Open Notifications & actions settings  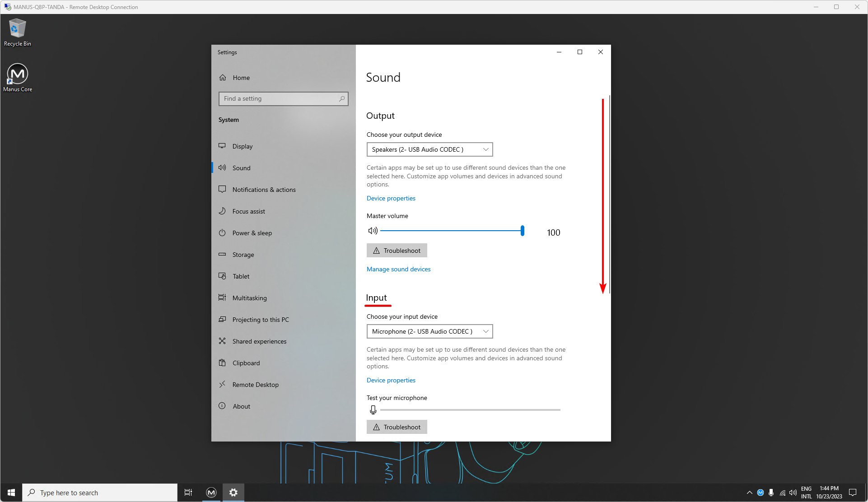click(x=264, y=190)
